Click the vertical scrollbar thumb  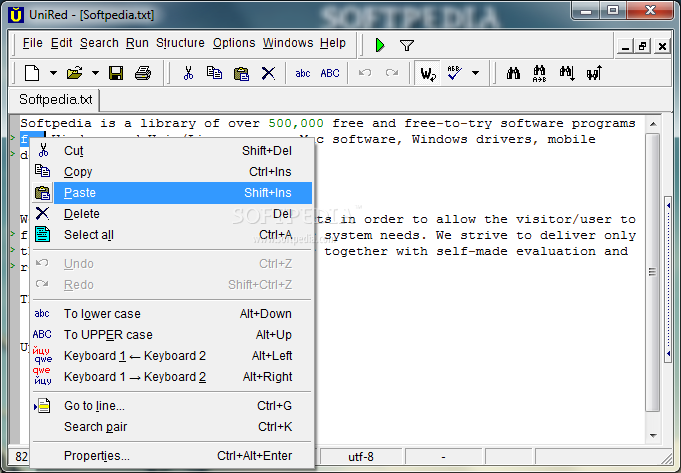653,272
